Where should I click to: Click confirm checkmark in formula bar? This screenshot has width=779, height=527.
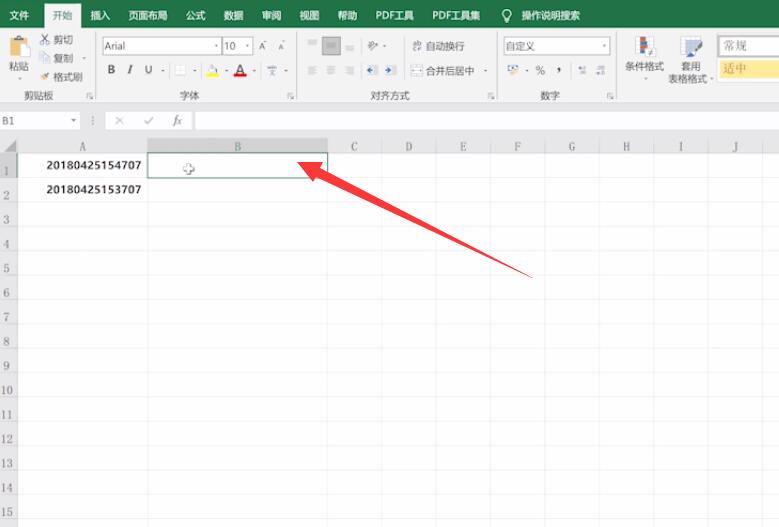tap(148, 121)
